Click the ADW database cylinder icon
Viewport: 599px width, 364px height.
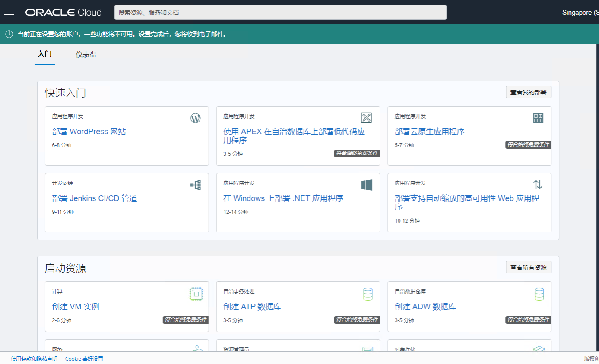pos(539,294)
